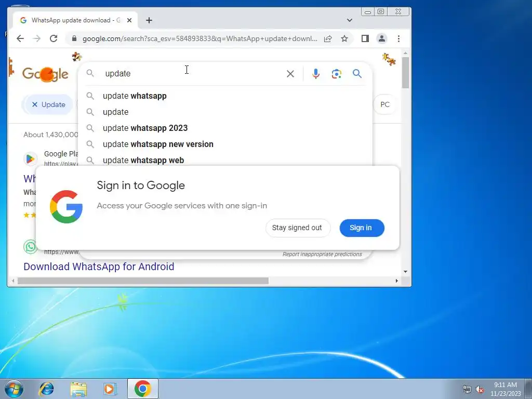Screen dimensions: 532x399
Task: Click Report inappropriate predictions
Action: [322, 254]
